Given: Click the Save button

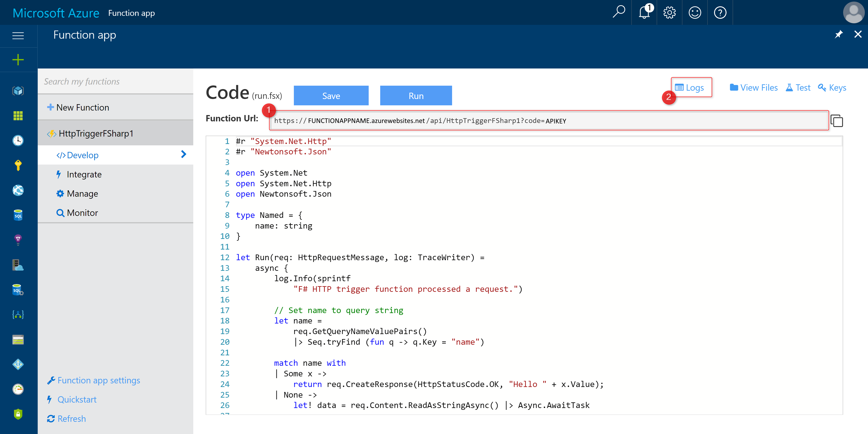Looking at the screenshot, I should 331,96.
